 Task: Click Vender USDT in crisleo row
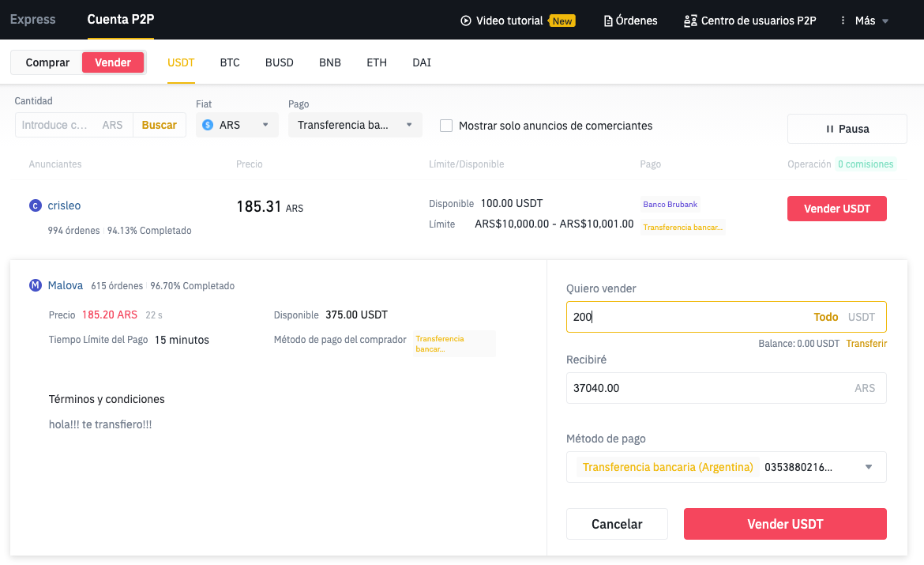point(837,209)
